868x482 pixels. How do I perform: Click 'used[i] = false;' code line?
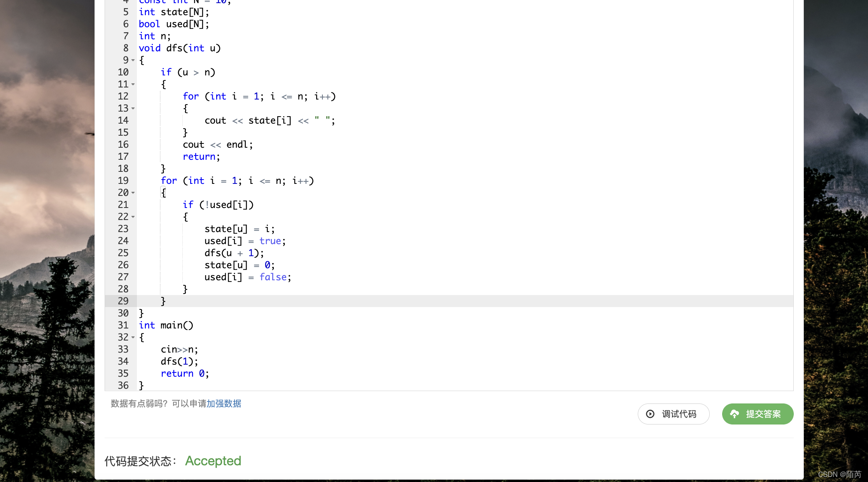pyautogui.click(x=248, y=277)
